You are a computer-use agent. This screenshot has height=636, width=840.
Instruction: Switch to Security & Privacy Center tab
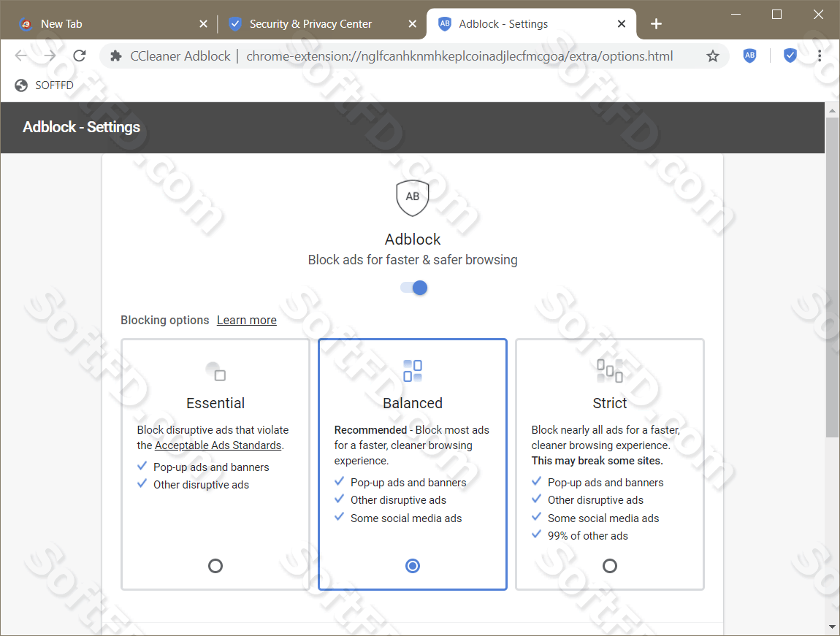(x=321, y=23)
